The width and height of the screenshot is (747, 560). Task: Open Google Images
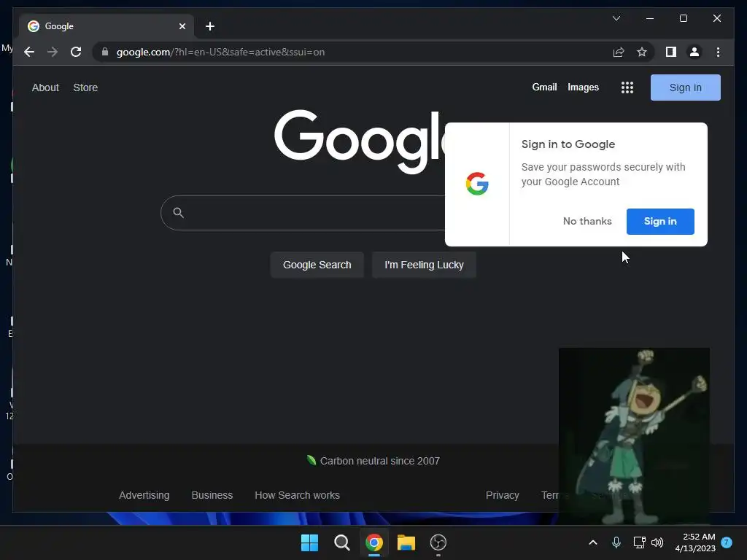pos(583,87)
